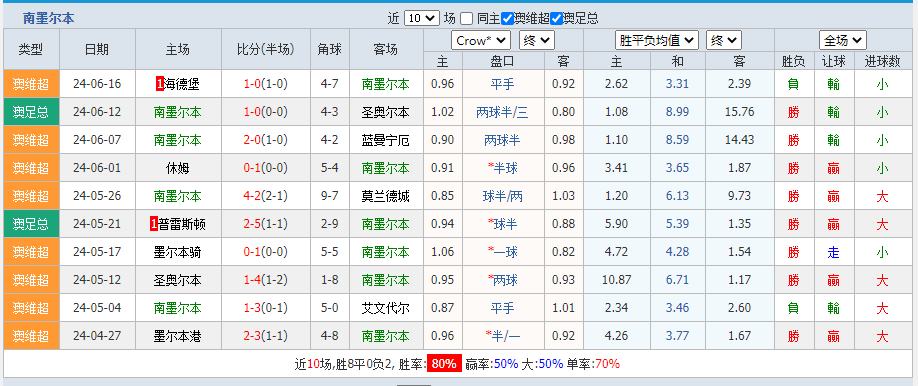Click the 負 result in 24-05-04 row

click(x=793, y=308)
